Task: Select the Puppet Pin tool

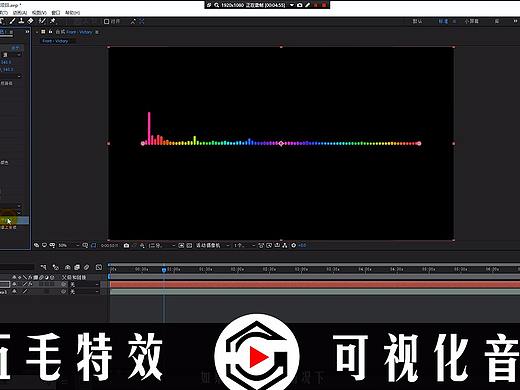Action: click(x=53, y=21)
